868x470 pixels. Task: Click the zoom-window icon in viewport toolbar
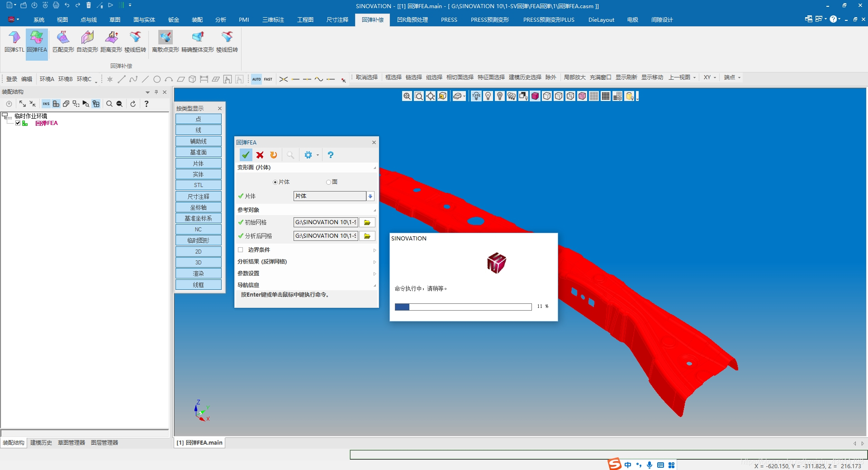tap(419, 96)
